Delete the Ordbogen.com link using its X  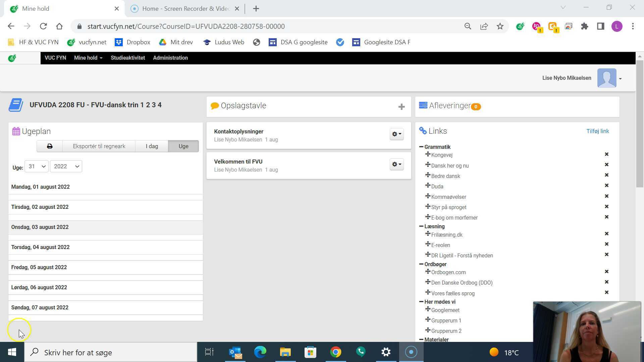(x=606, y=271)
